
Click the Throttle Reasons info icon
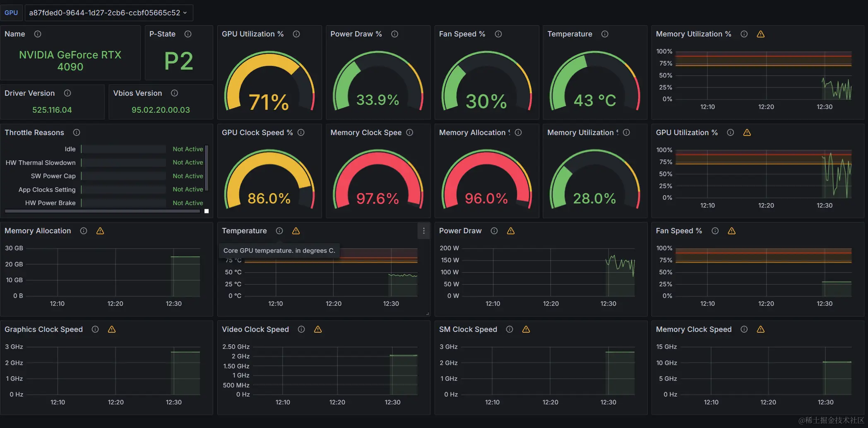[x=77, y=133]
